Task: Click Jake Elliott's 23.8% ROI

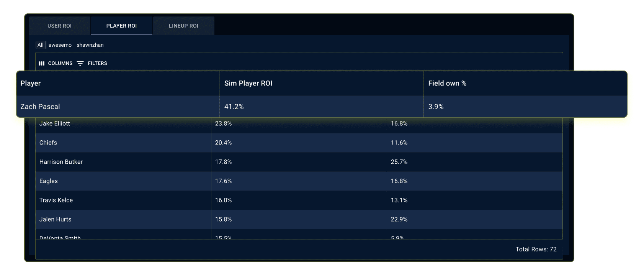Action: click(223, 123)
